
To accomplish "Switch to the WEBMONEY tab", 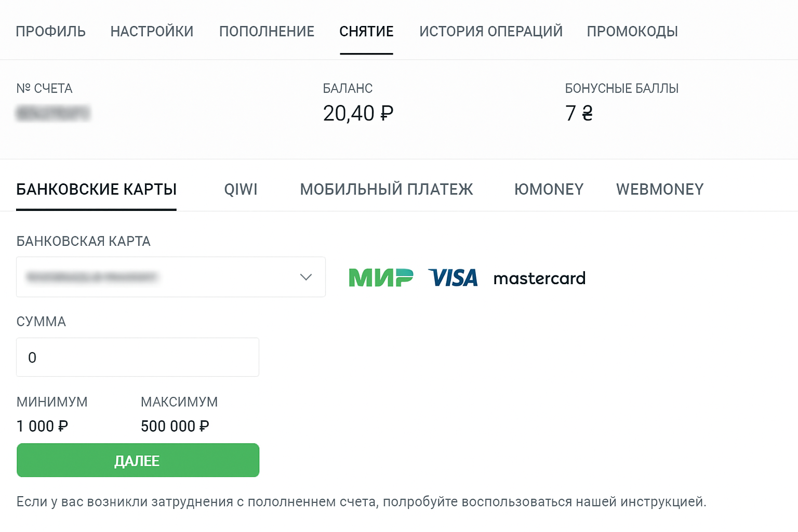I will click(x=659, y=189).
